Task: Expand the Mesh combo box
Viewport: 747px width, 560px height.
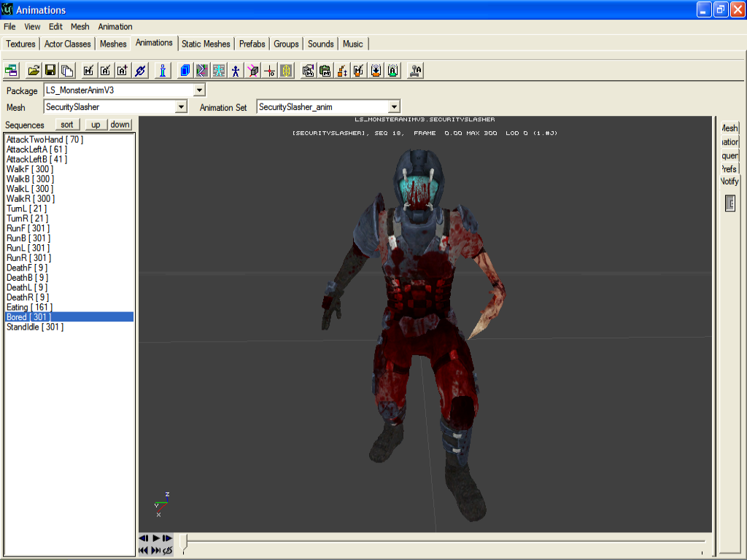Action: [182, 107]
